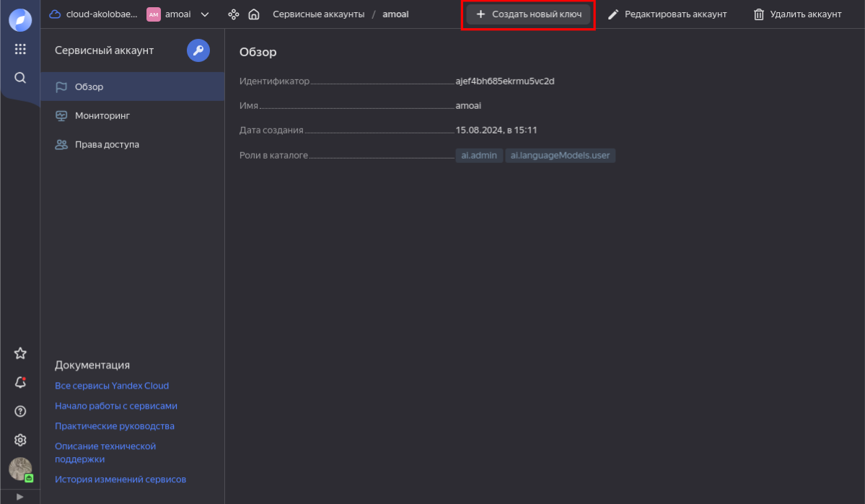This screenshot has width=865, height=504.
Task: Click the search magnifier icon
Action: [x=20, y=78]
